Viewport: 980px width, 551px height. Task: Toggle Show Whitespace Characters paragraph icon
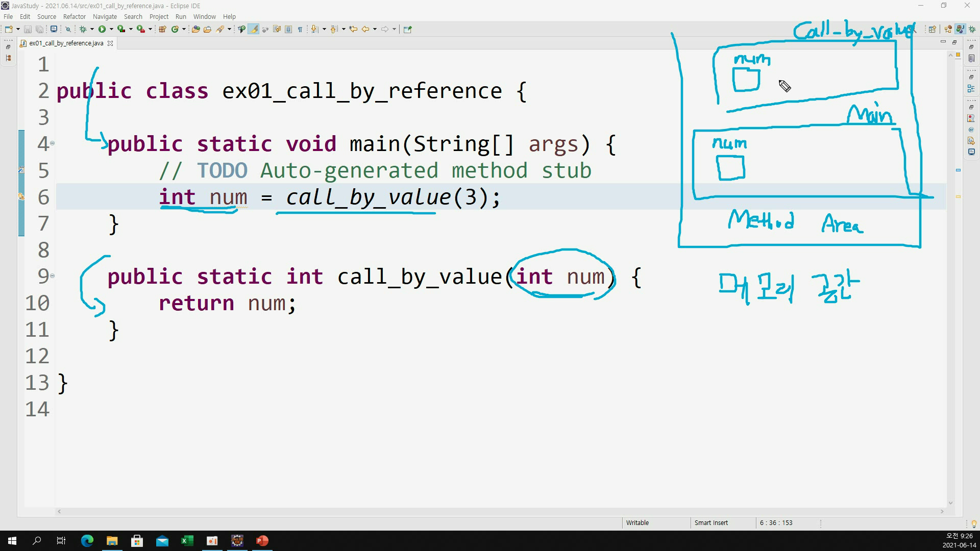tap(300, 29)
